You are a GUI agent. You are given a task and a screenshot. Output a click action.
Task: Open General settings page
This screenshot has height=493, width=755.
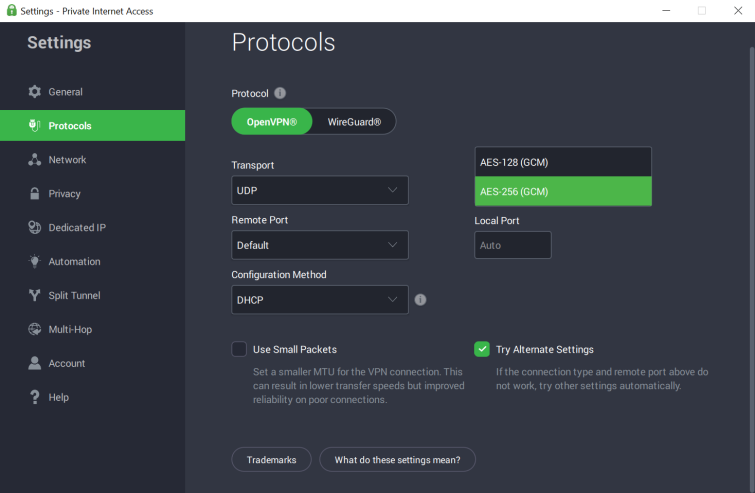(92, 91)
